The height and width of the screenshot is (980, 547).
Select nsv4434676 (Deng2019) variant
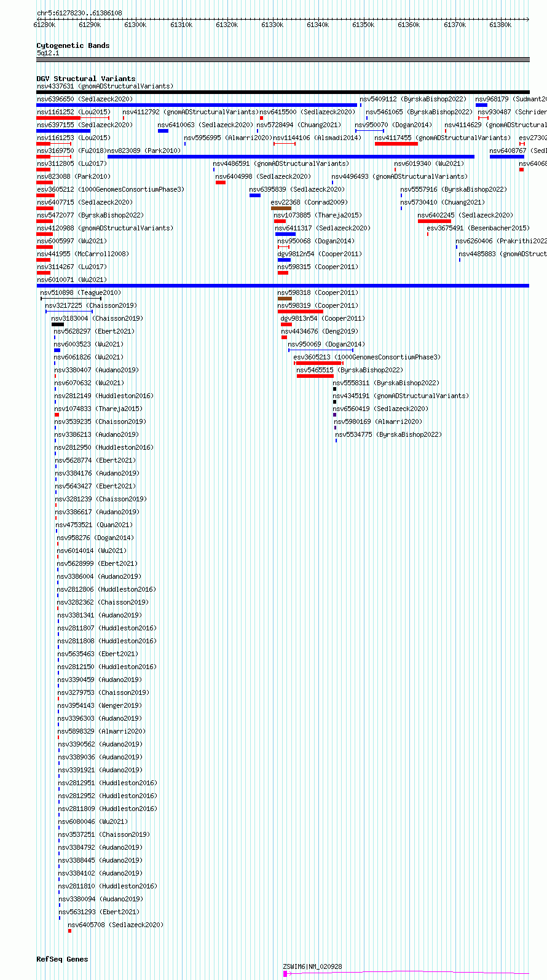point(320,331)
